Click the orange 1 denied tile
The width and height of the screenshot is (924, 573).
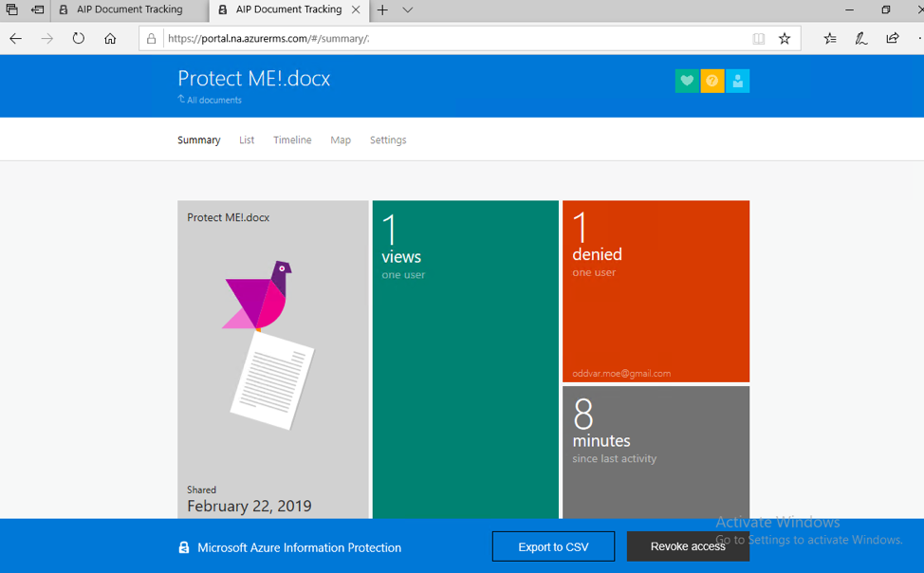(656, 291)
